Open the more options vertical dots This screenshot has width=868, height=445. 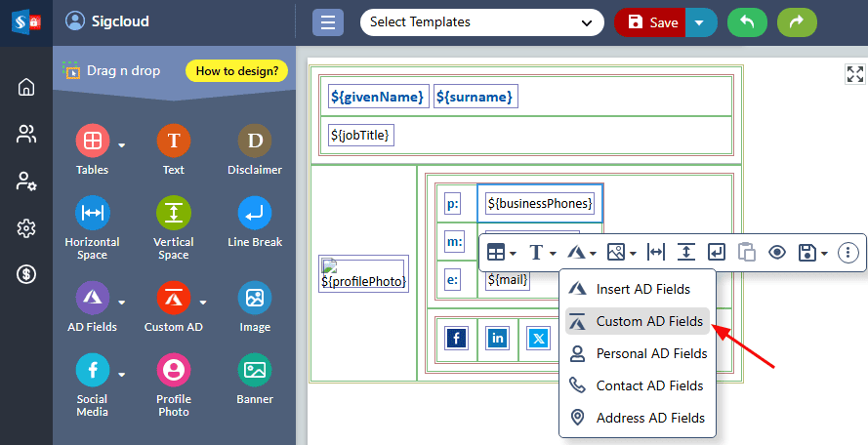point(848,252)
